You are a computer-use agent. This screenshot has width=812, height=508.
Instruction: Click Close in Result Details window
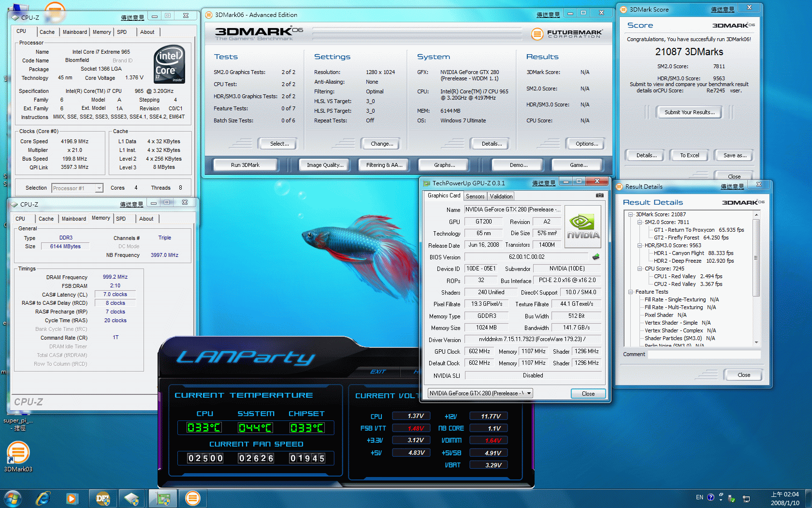tap(744, 375)
